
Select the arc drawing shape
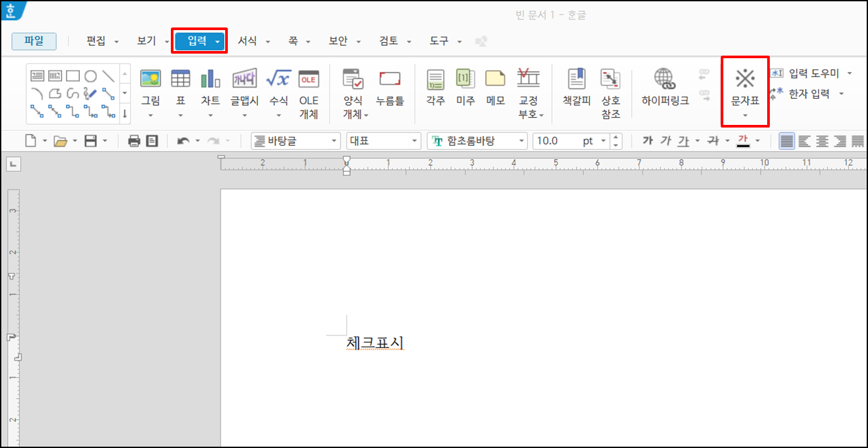38,94
